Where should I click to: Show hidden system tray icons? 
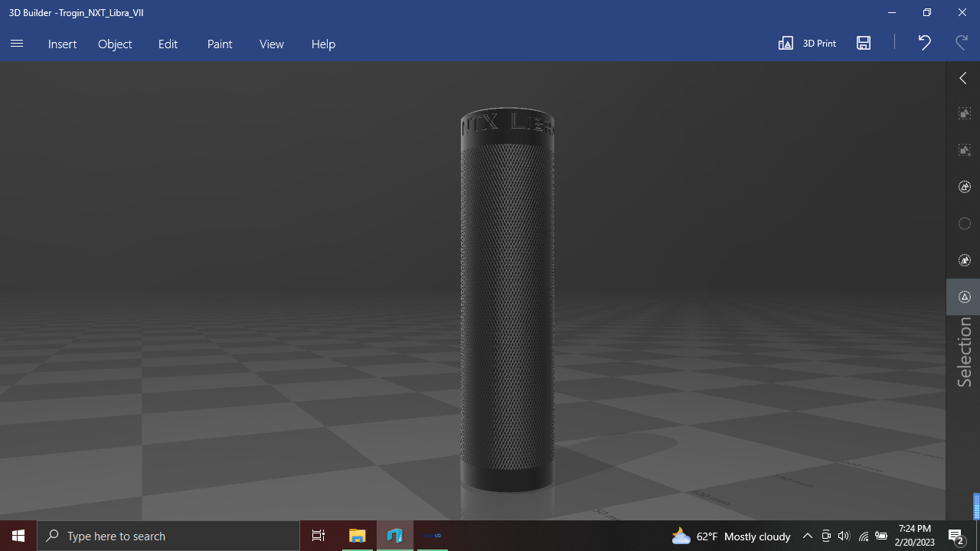[x=807, y=536]
